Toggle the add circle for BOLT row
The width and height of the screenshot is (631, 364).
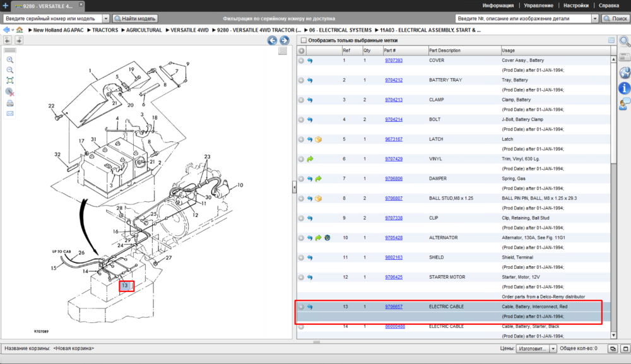(301, 119)
